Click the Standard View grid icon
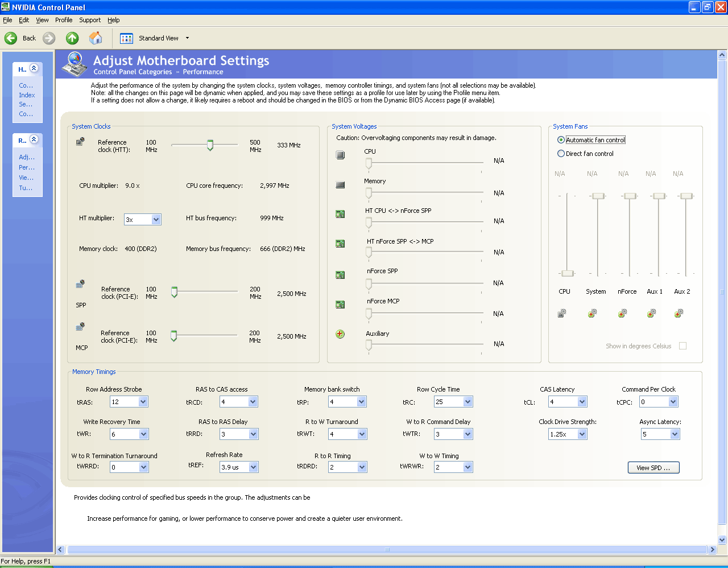The width and height of the screenshot is (728, 568). tap(126, 38)
